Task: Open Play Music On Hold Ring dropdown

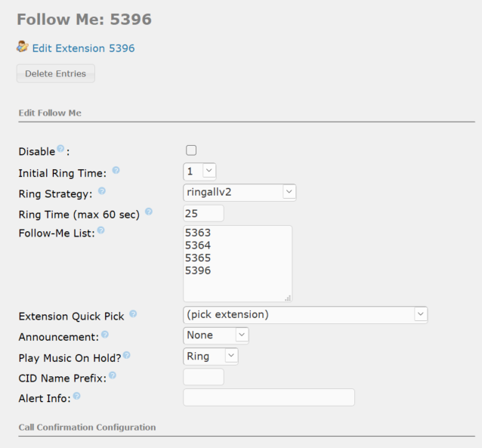Action: (211, 357)
